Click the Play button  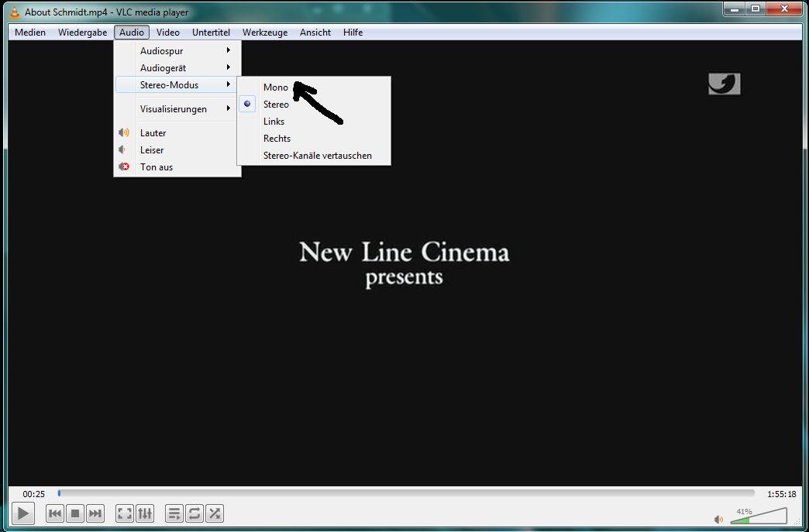click(x=22, y=513)
